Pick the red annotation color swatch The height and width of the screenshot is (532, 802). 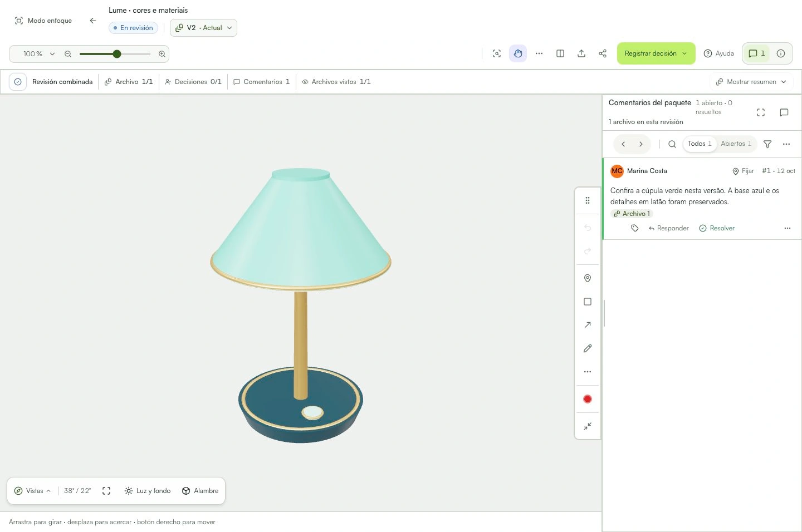point(588,399)
